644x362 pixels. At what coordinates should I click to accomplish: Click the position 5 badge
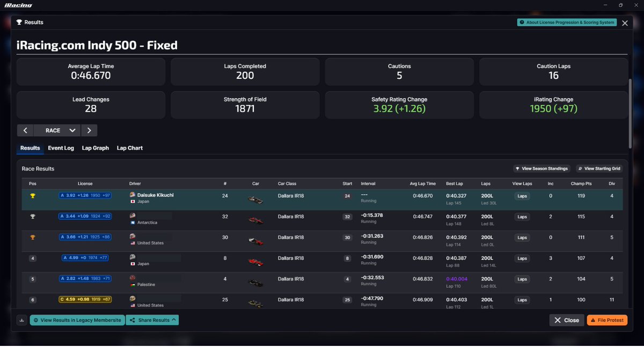pyautogui.click(x=33, y=279)
